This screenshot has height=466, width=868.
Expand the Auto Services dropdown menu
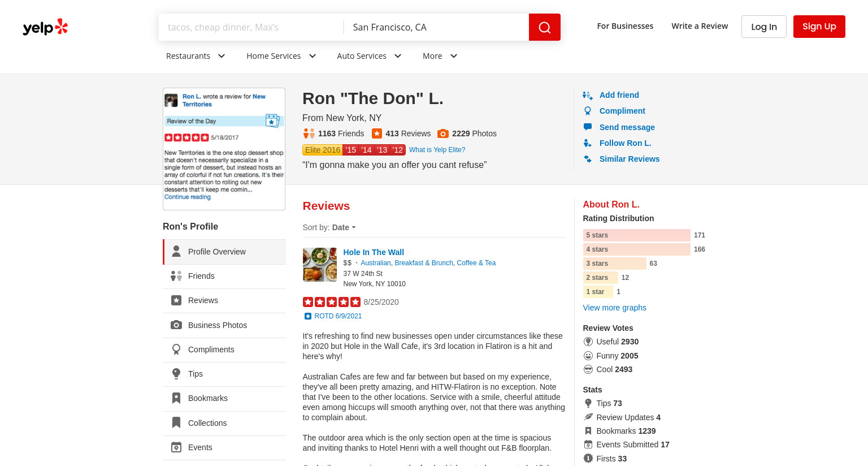[x=370, y=56]
